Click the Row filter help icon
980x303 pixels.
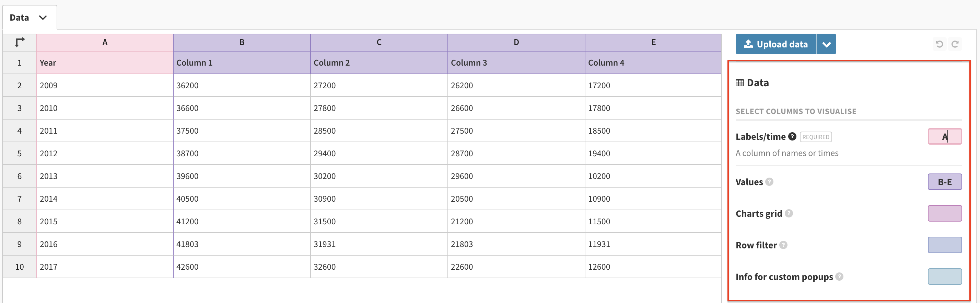tap(783, 245)
